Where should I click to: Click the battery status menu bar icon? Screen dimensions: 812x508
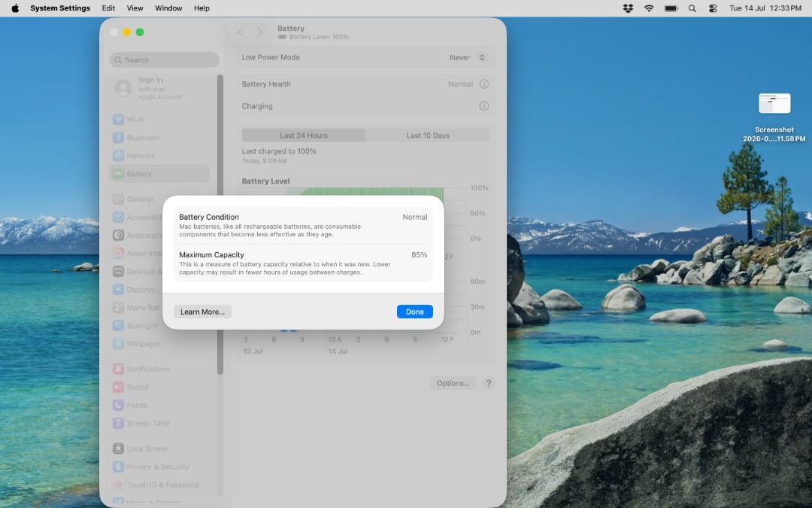pyautogui.click(x=671, y=8)
